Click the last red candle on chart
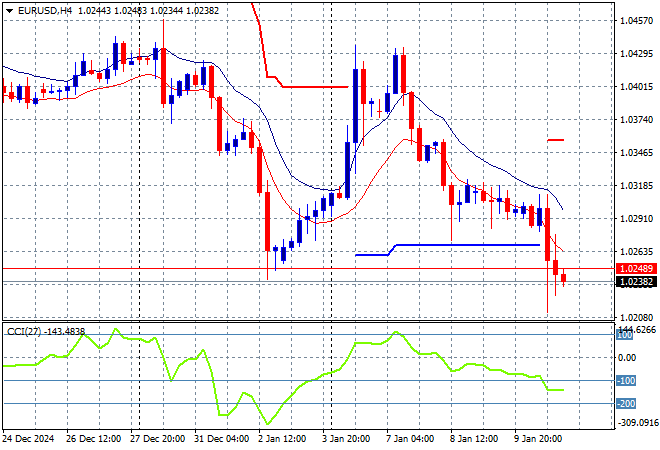660x450 pixels. point(563,278)
